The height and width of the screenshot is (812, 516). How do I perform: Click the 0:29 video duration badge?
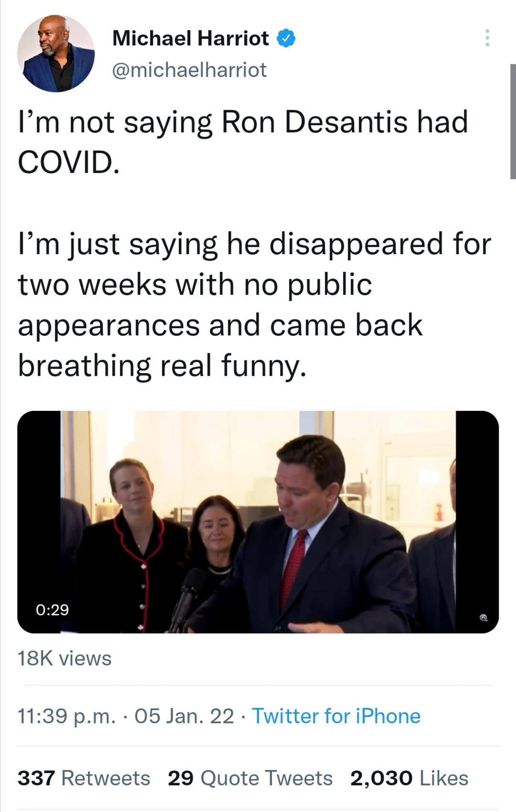tap(52, 610)
